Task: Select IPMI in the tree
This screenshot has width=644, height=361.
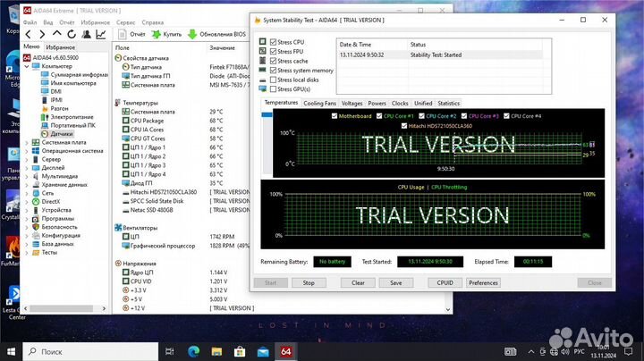Action: (x=52, y=100)
